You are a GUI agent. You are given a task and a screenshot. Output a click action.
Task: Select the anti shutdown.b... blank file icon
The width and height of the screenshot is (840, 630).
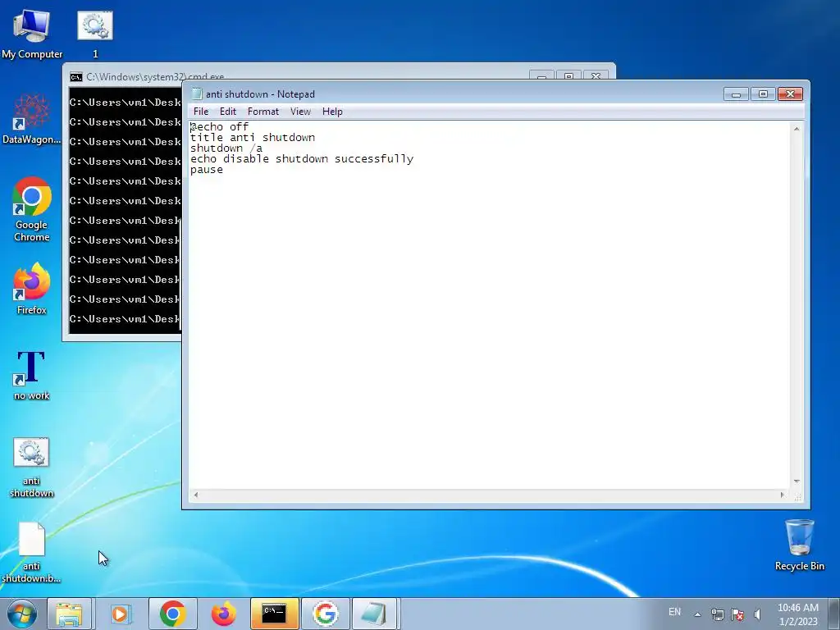click(32, 552)
